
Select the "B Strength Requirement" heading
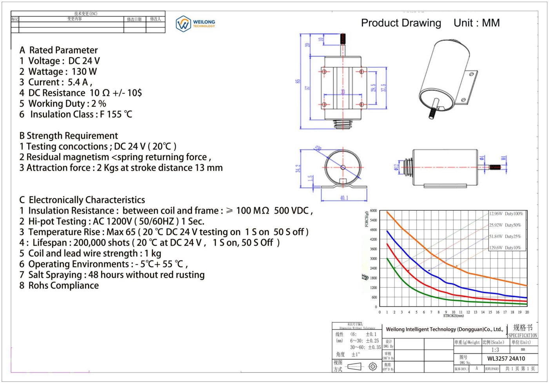(x=69, y=136)
